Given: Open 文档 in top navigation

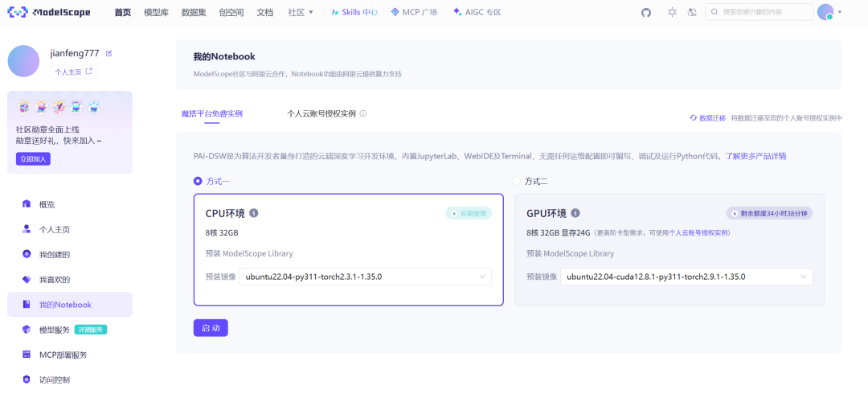Looking at the screenshot, I should (x=265, y=12).
